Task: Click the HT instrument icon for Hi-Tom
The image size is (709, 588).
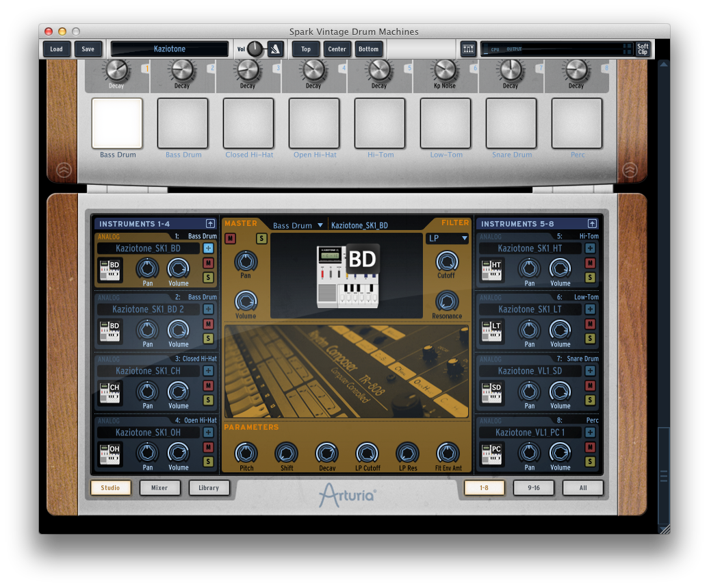Action: [491, 270]
